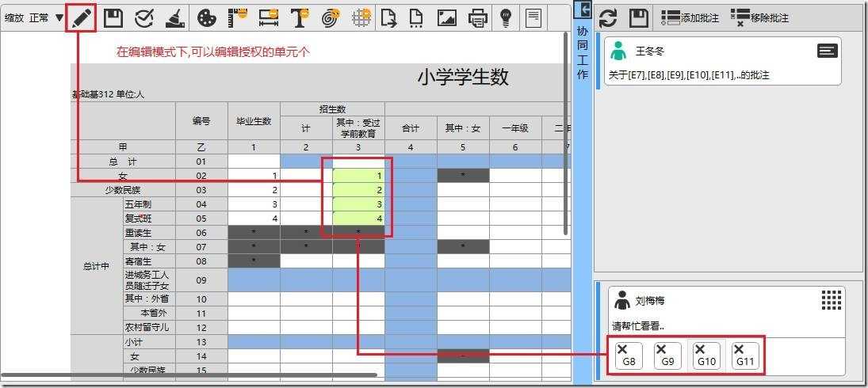Click the 总 计 row label
This screenshot has width=868, height=388.
123,162
